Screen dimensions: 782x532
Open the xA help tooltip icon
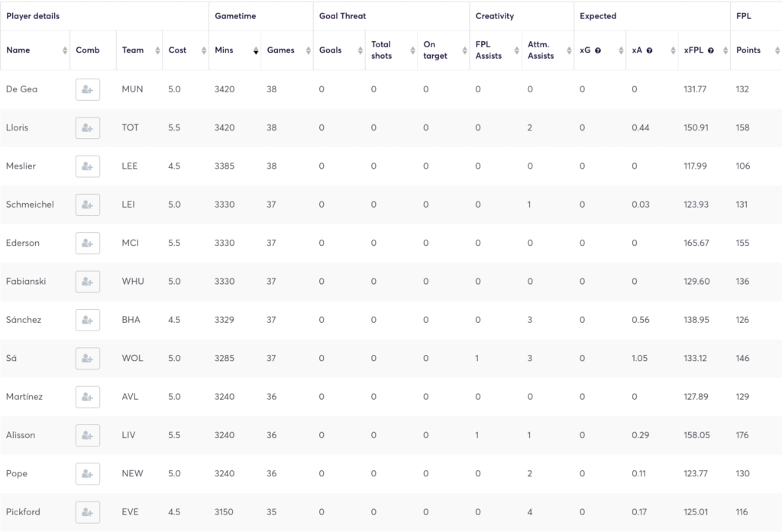(x=648, y=50)
